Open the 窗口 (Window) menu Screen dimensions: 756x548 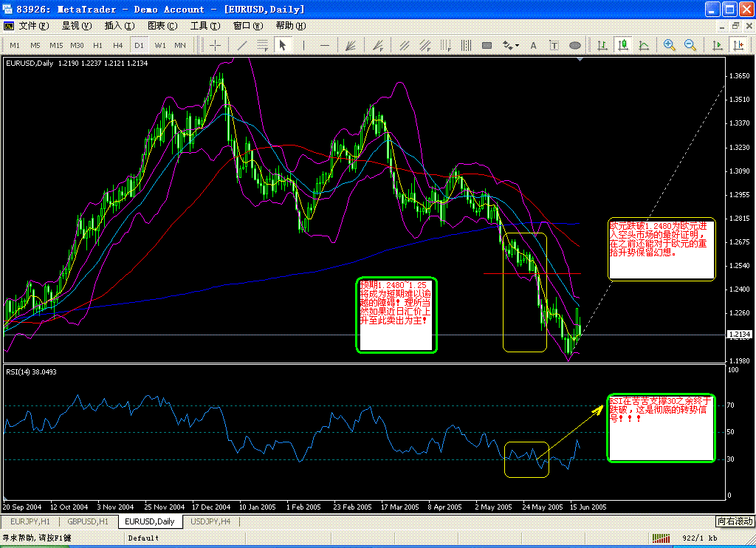tap(248, 26)
